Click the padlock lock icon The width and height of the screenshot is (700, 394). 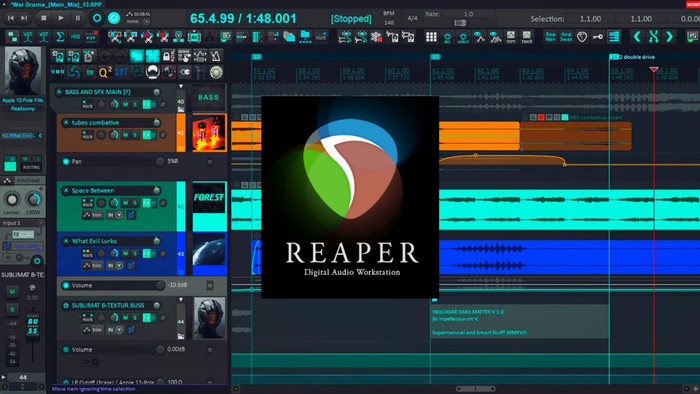pyautogui.click(x=166, y=56)
